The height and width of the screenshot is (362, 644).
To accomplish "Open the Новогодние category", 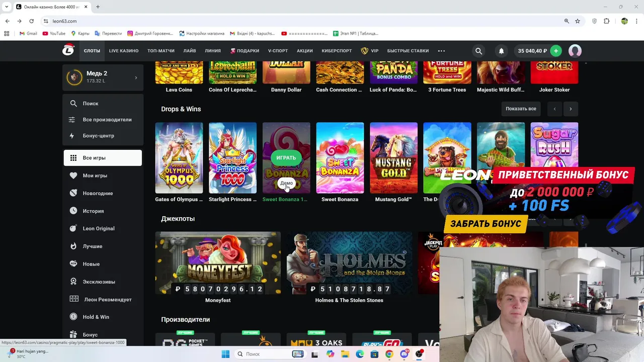I will click(x=103, y=193).
